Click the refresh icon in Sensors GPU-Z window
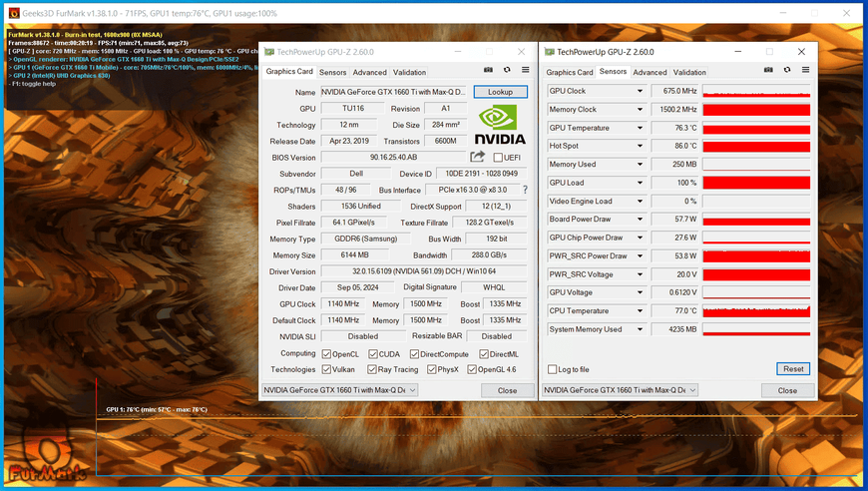 tap(786, 70)
